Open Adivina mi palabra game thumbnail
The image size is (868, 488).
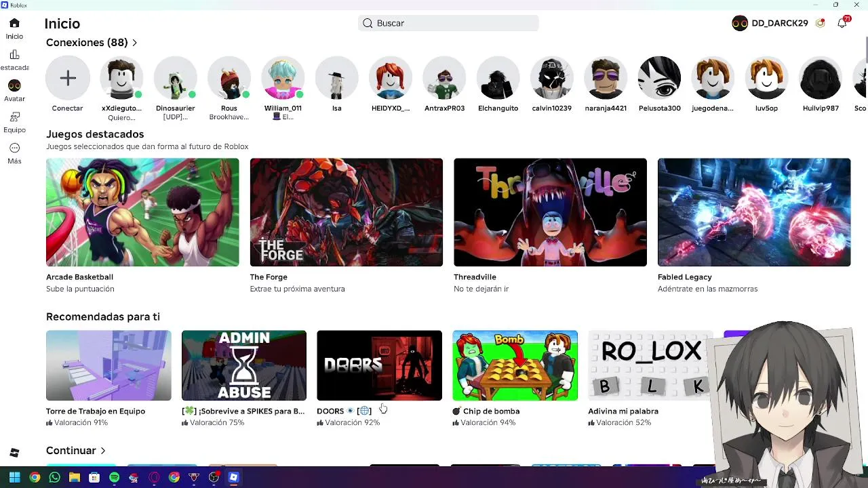tap(650, 365)
